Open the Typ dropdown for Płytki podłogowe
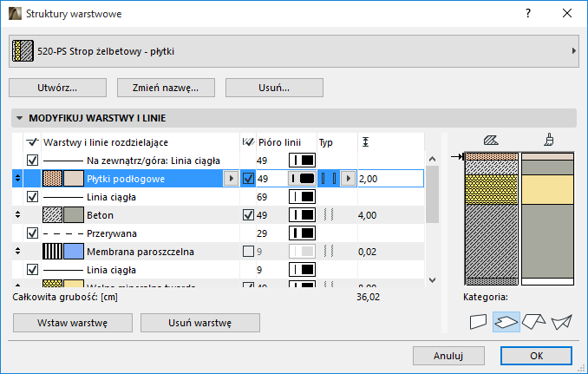This screenshot has height=374, width=588. coord(348,179)
